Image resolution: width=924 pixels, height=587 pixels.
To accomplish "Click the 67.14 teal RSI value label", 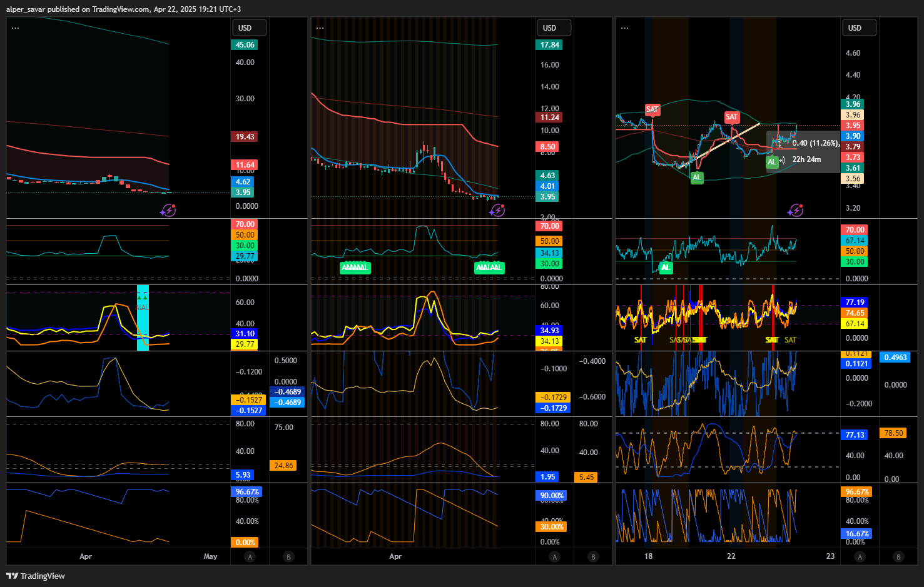I will pos(855,241).
